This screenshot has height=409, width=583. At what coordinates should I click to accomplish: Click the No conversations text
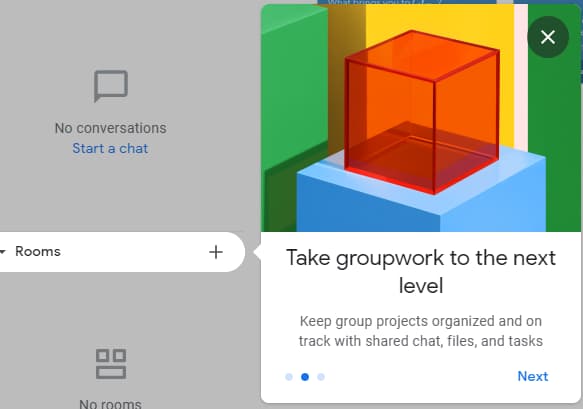point(110,128)
